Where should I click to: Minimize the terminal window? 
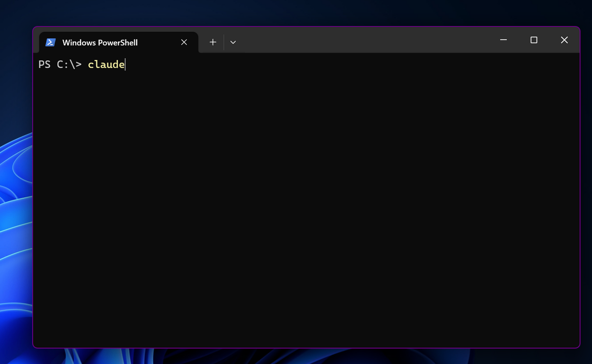pos(503,40)
